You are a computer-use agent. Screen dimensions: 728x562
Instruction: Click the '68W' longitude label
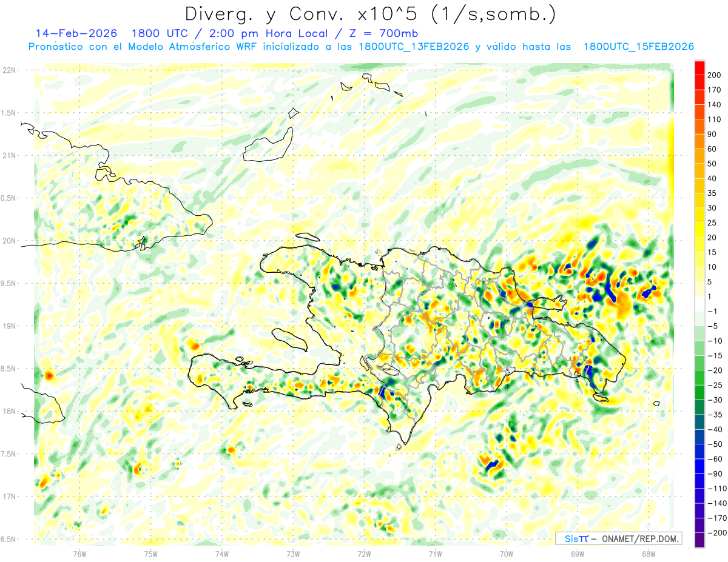(649, 553)
